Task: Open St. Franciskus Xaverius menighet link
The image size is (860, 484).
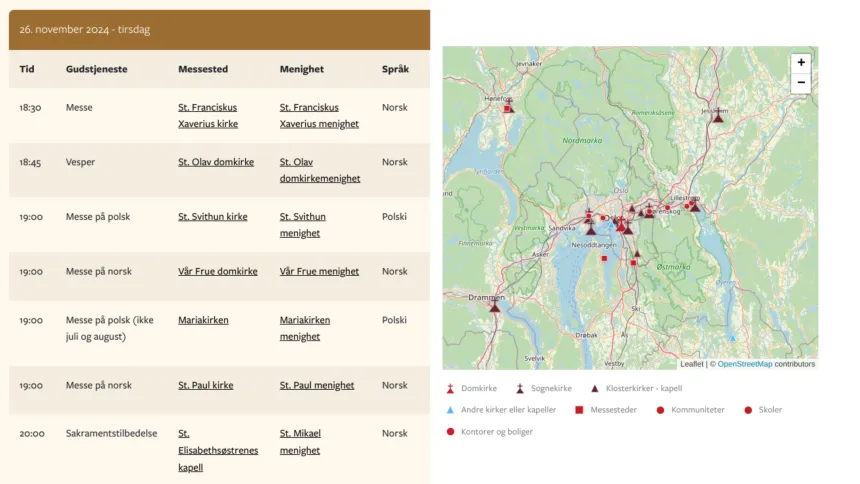Action: [x=319, y=116]
